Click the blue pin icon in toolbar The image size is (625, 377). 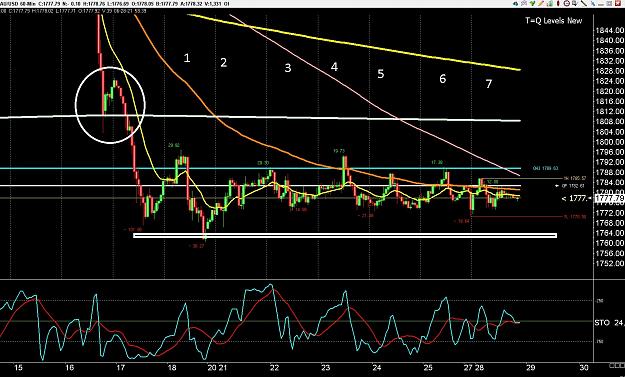[593, 4]
